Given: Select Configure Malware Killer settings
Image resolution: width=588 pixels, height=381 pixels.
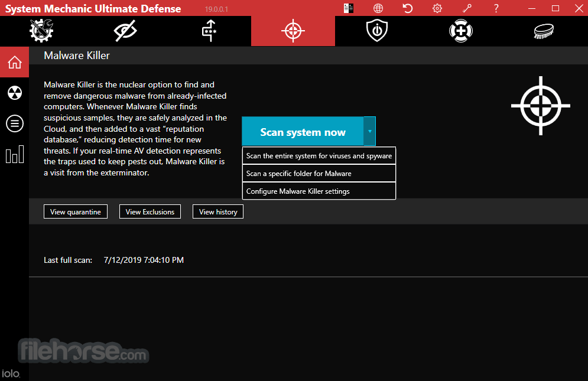Looking at the screenshot, I should tap(319, 191).
